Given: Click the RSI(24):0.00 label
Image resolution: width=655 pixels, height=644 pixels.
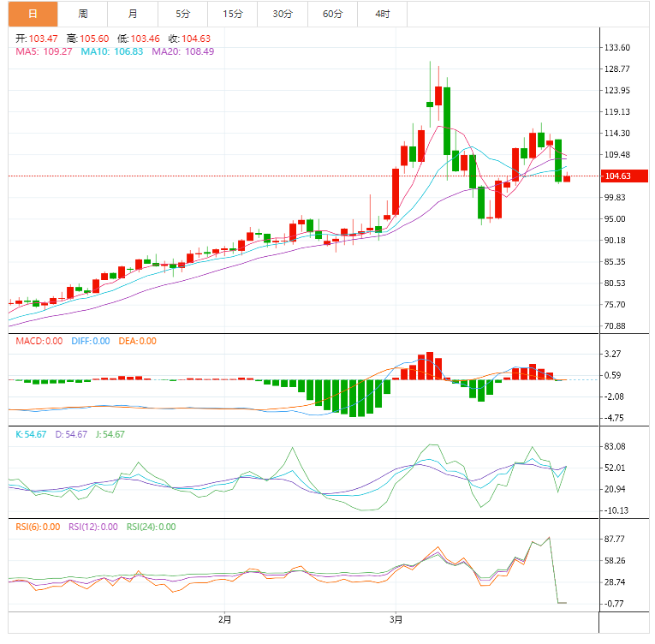Looking at the screenshot, I should coord(152,527).
